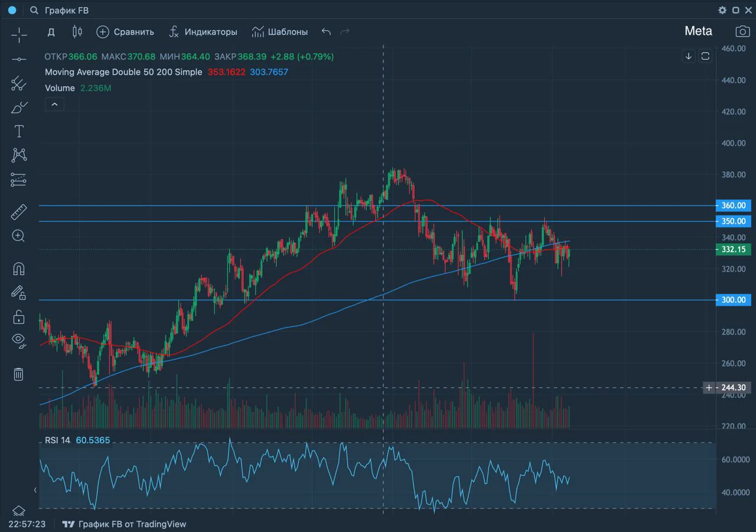Toggle the magnet snapping mode

click(19, 269)
